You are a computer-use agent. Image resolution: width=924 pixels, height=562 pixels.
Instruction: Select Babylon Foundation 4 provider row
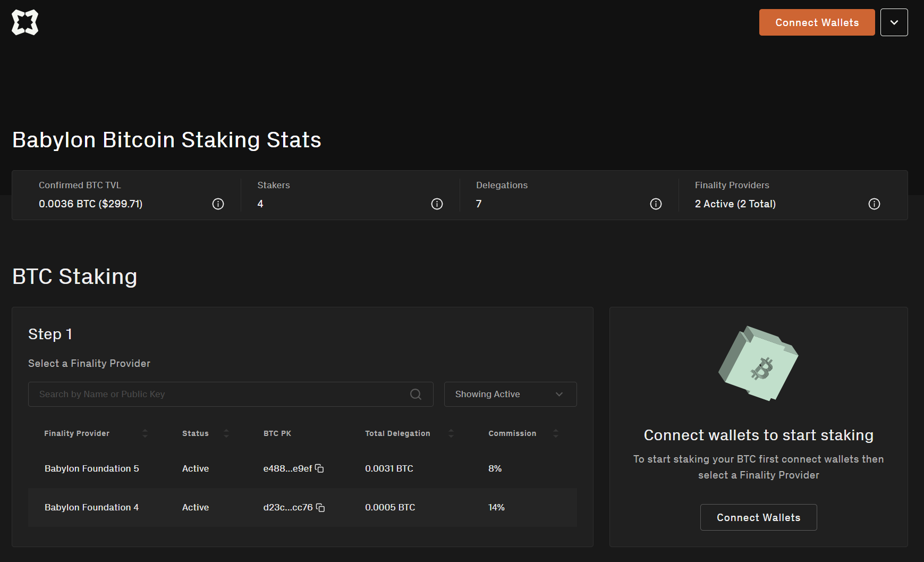(x=302, y=507)
